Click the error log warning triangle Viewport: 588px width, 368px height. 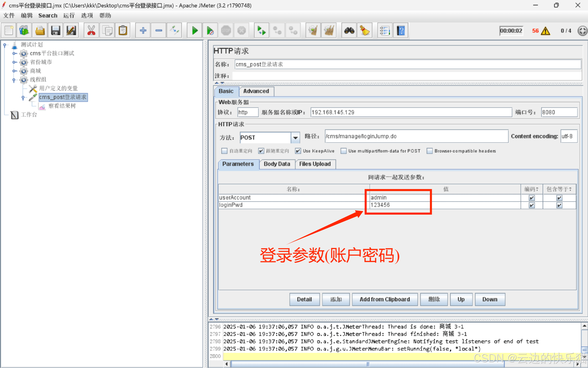(x=545, y=31)
